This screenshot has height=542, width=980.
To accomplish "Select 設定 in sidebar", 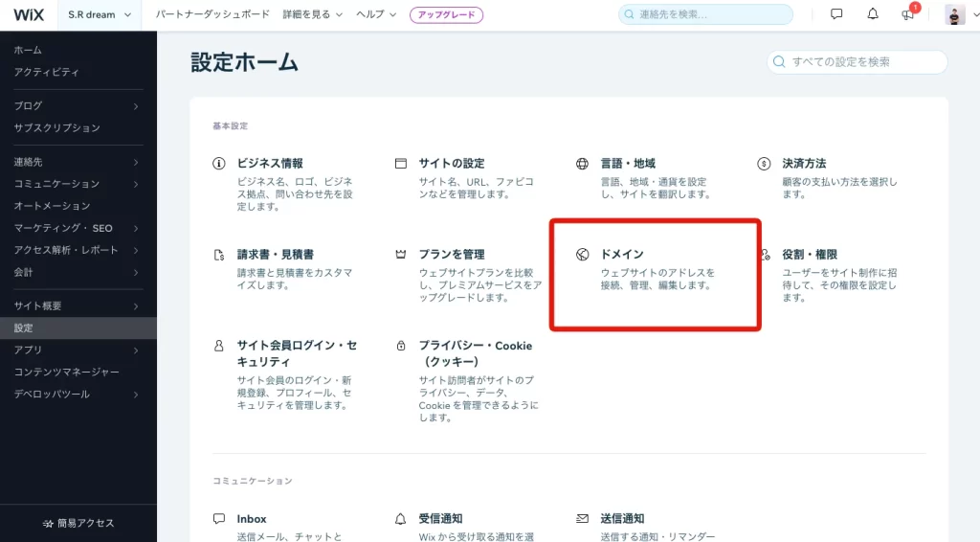I will point(78,327).
